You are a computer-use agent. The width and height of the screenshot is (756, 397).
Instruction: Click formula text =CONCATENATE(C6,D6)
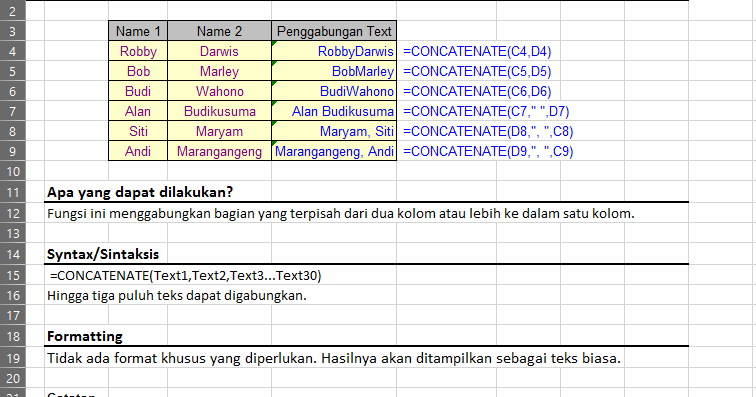click(477, 91)
